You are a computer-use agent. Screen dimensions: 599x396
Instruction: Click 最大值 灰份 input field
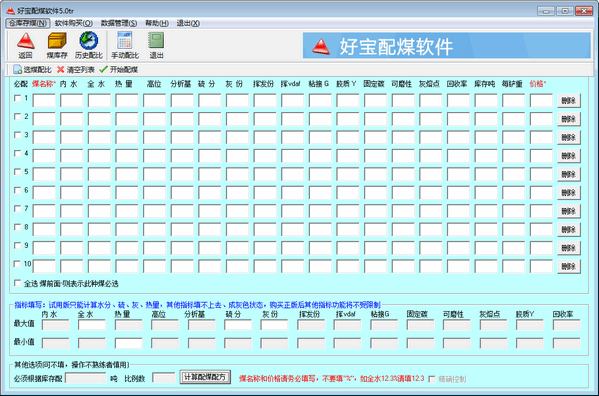click(274, 325)
